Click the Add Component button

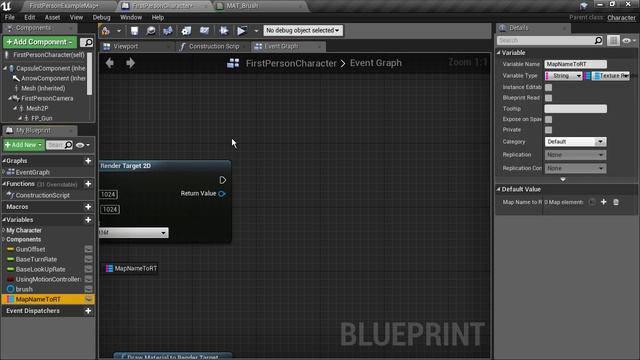(39, 42)
